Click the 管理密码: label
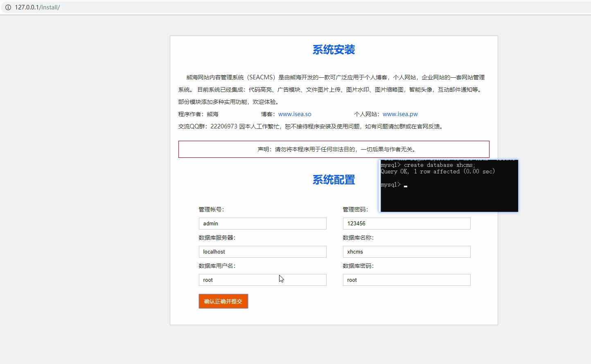The width and height of the screenshot is (591, 364). click(356, 209)
